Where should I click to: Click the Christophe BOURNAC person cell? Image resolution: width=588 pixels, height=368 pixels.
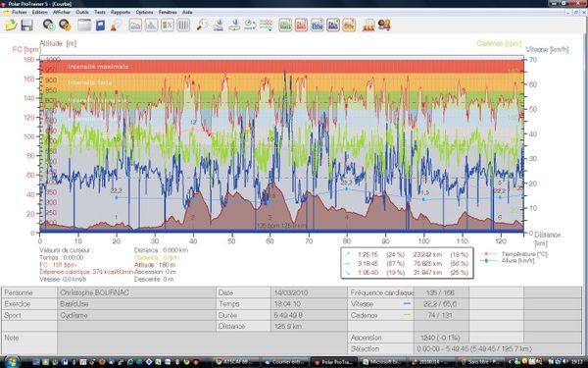click(137, 292)
